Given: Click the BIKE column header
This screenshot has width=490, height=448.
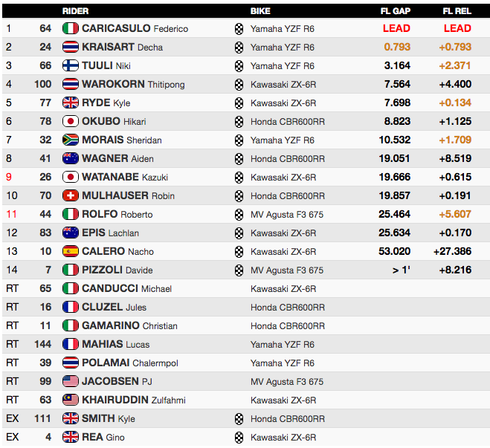Looking at the screenshot, I should click(260, 11).
